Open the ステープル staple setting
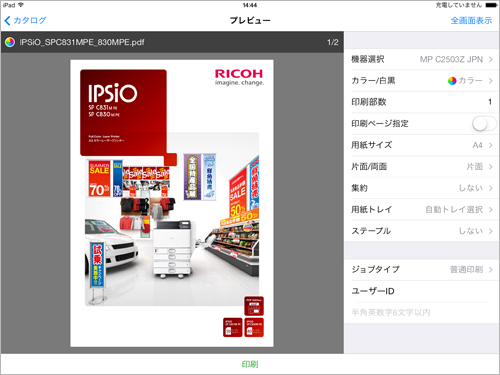 tap(422, 231)
